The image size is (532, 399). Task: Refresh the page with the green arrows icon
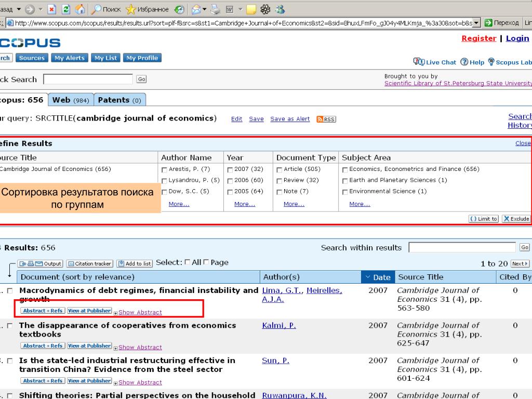coord(66,9)
